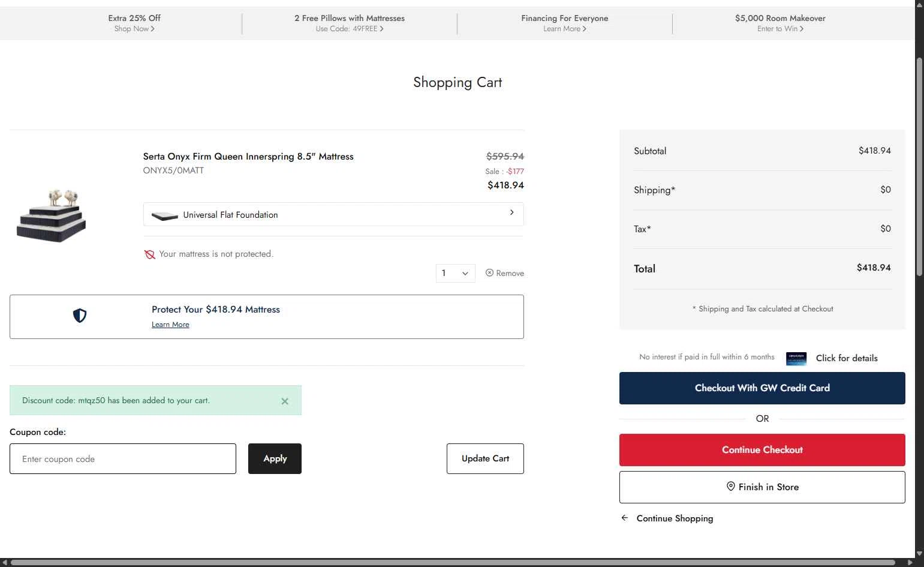Click the Update Cart button

click(485, 458)
